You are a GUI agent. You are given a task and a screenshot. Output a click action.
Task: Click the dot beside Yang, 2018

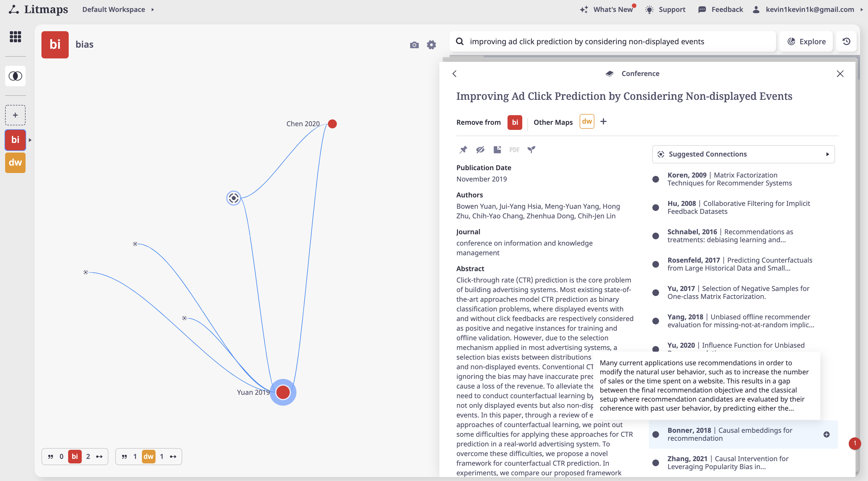pos(656,321)
